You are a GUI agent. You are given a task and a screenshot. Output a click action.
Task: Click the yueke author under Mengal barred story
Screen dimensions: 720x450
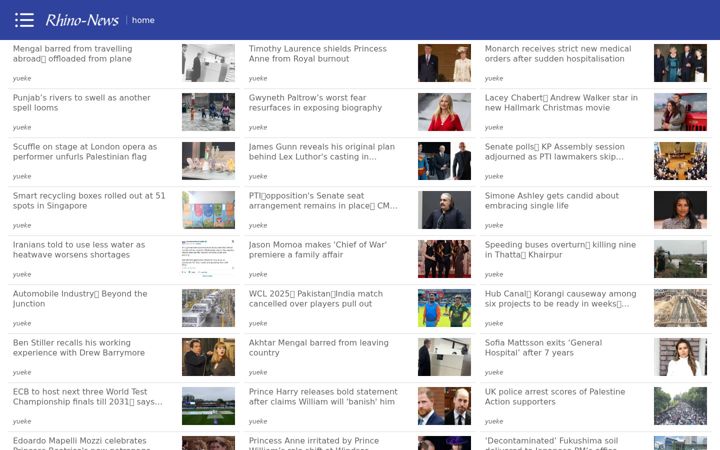pyautogui.click(x=22, y=79)
